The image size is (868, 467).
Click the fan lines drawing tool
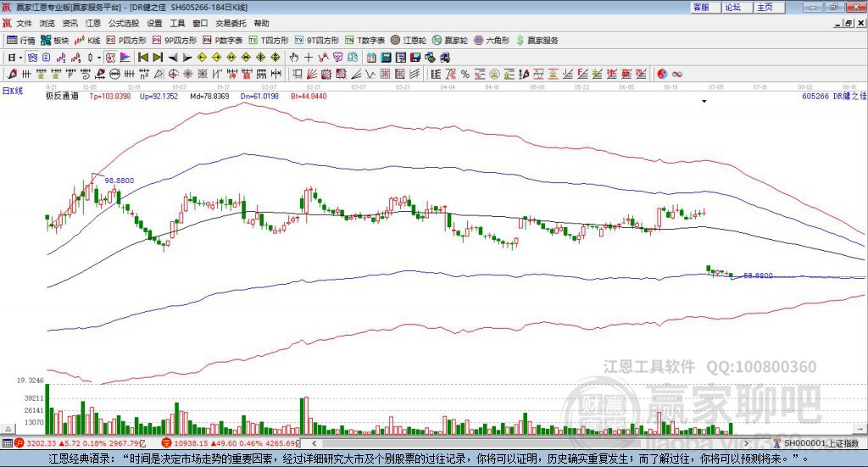312,74
